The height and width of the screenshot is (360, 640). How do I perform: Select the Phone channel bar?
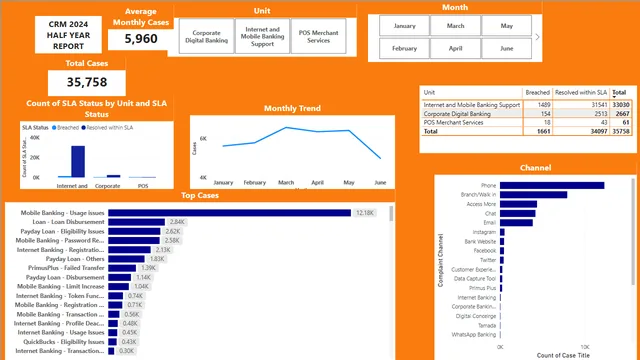[x=552, y=186]
